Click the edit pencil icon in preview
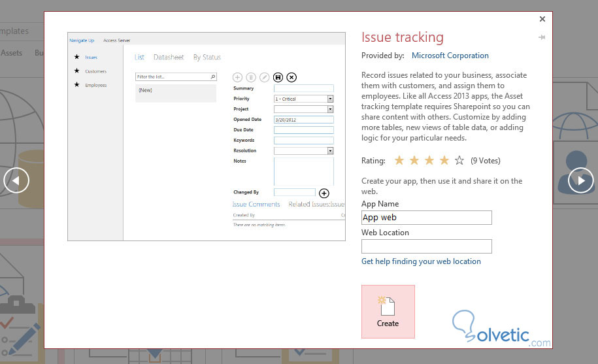 [x=264, y=77]
